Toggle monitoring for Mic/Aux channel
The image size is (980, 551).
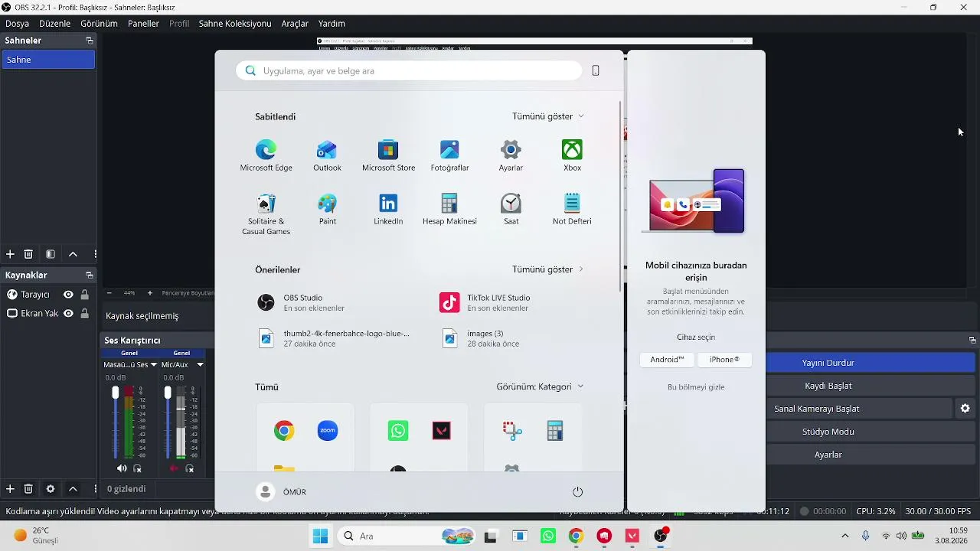tap(190, 468)
